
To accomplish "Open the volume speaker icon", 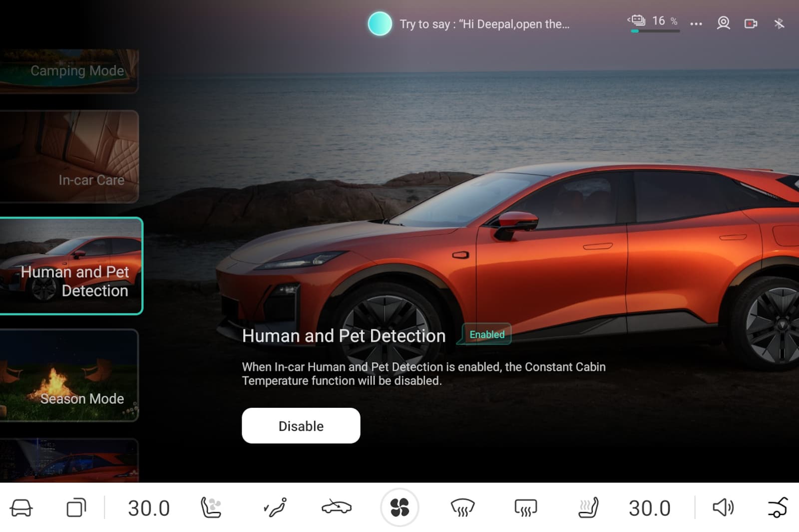I will tap(722, 508).
